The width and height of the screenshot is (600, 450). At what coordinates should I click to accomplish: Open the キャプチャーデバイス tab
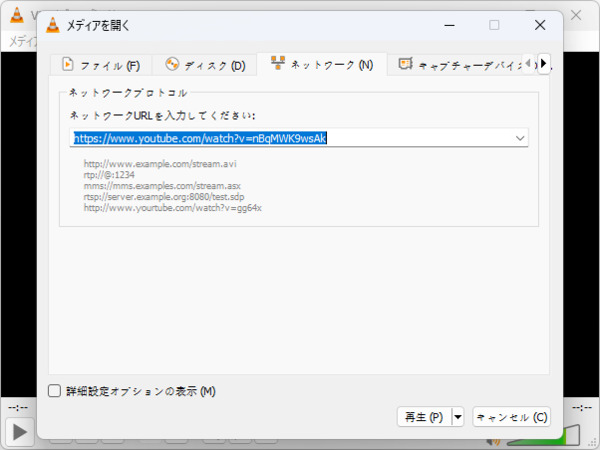(x=455, y=65)
